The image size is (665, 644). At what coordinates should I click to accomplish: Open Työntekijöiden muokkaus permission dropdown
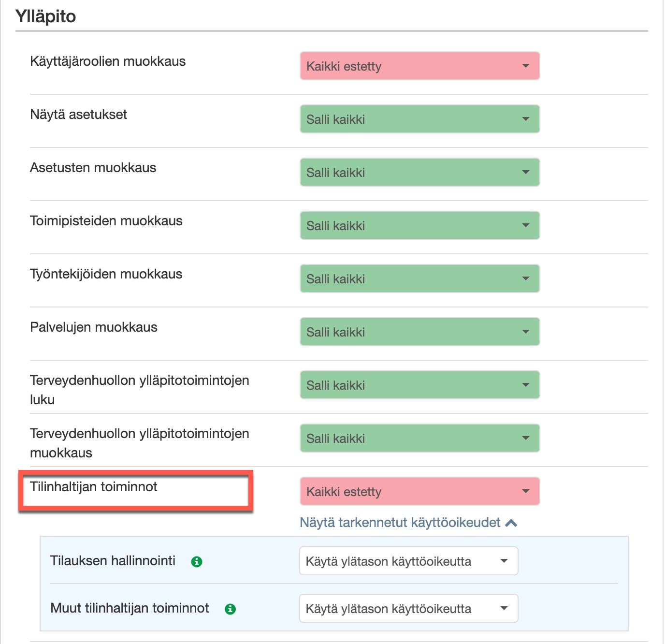[x=419, y=278]
